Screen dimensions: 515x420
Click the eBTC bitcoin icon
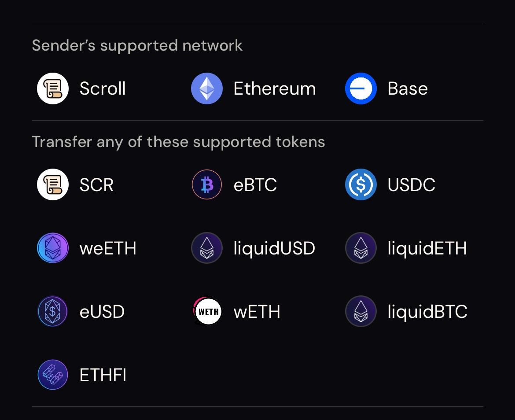207,185
